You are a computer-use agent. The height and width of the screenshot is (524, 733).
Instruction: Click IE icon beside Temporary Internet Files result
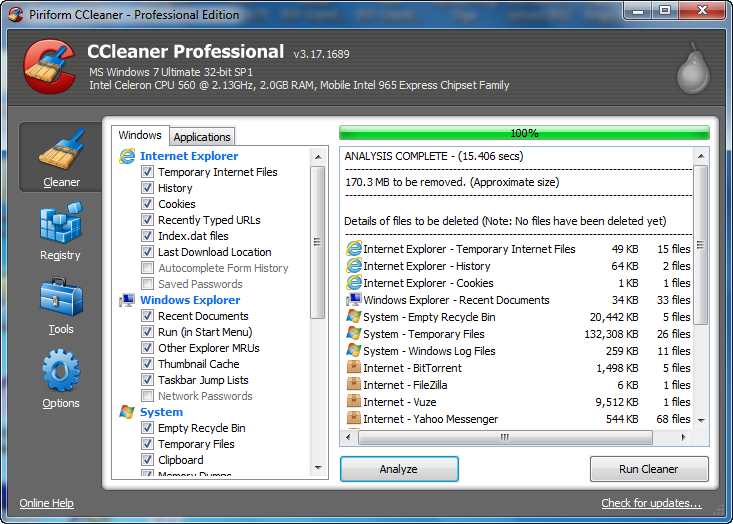coord(354,249)
